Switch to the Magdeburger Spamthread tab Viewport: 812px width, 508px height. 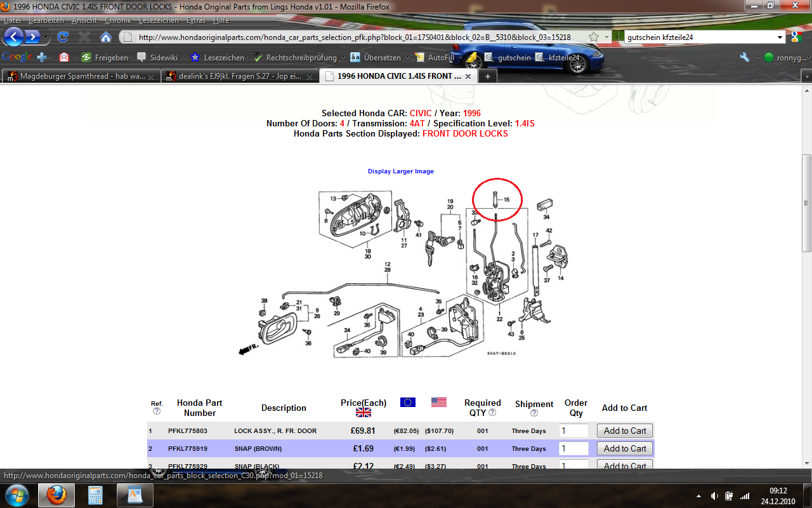[81, 76]
